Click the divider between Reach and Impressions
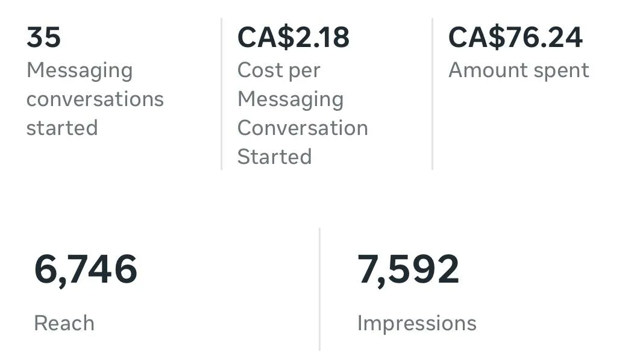This screenshot has height=364, width=640. tap(319, 289)
